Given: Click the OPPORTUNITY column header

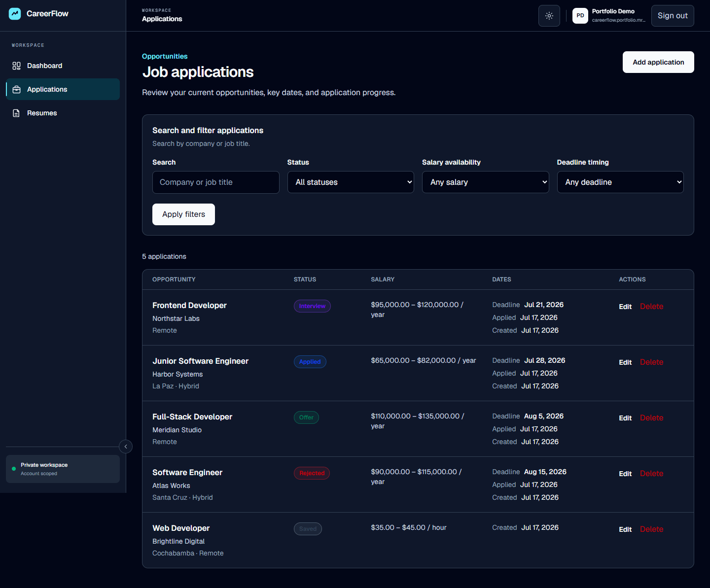Looking at the screenshot, I should click(174, 279).
